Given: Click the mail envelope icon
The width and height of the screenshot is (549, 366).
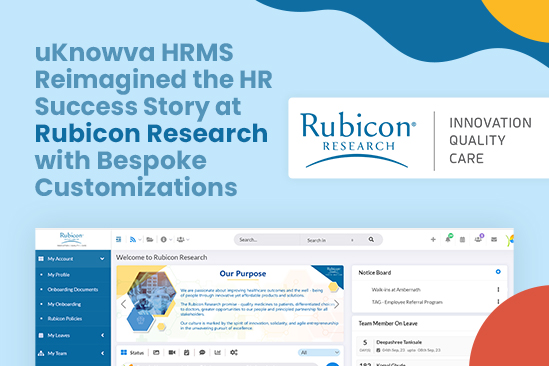Looking at the screenshot, I should [494, 240].
